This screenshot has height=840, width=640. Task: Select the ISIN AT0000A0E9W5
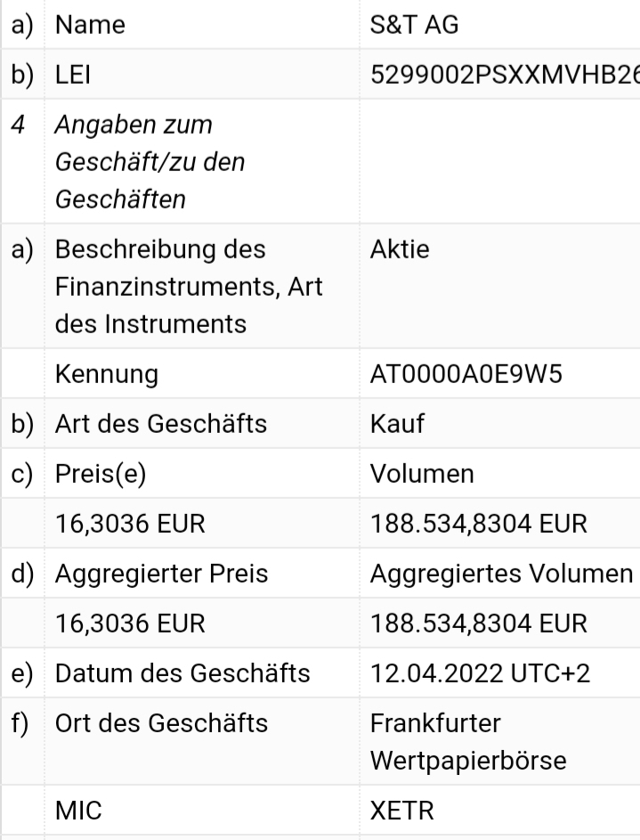pos(465,374)
